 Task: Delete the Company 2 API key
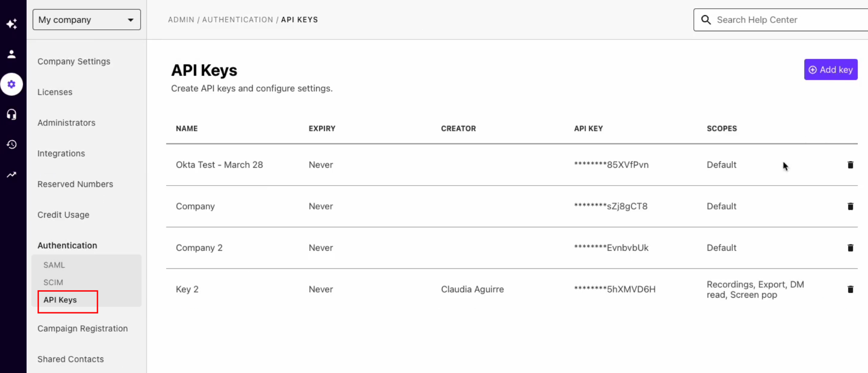(x=851, y=248)
